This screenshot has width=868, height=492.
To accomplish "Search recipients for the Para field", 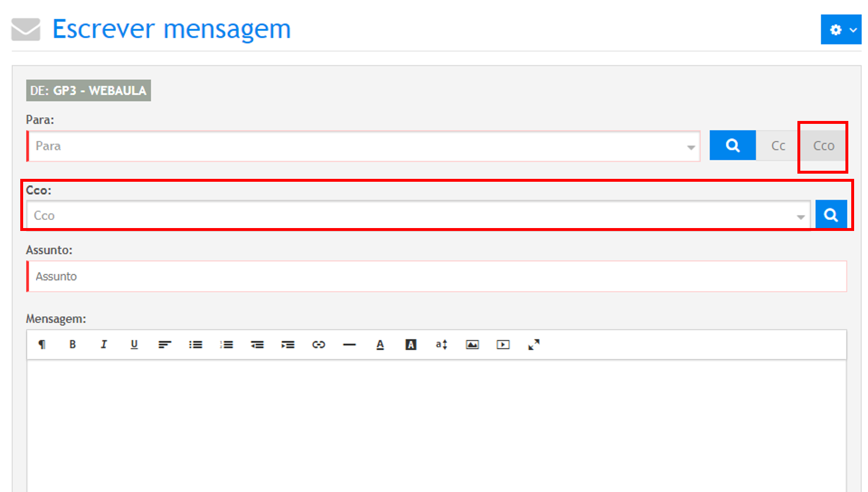I will pyautogui.click(x=733, y=145).
